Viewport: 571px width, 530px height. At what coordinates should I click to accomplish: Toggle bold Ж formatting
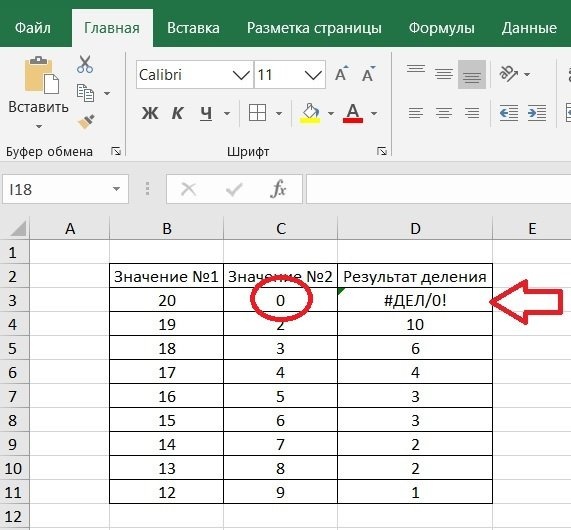150,113
